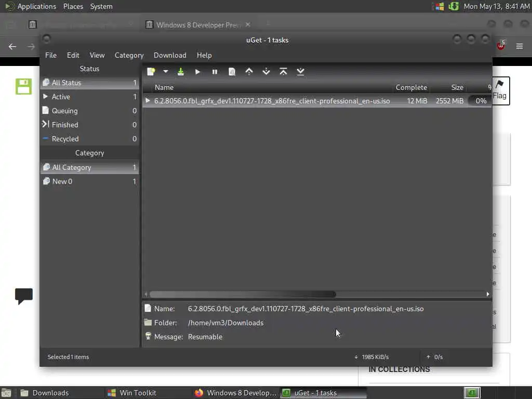The width and height of the screenshot is (532, 399).
Task: Open the View menu in uGet
Action: 97,55
